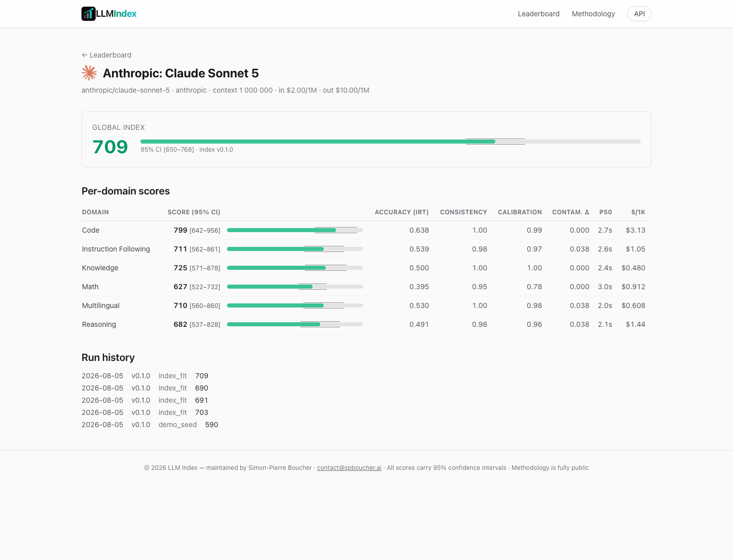The image size is (733, 560).
Task: Click the global index value 709
Action: (110, 147)
